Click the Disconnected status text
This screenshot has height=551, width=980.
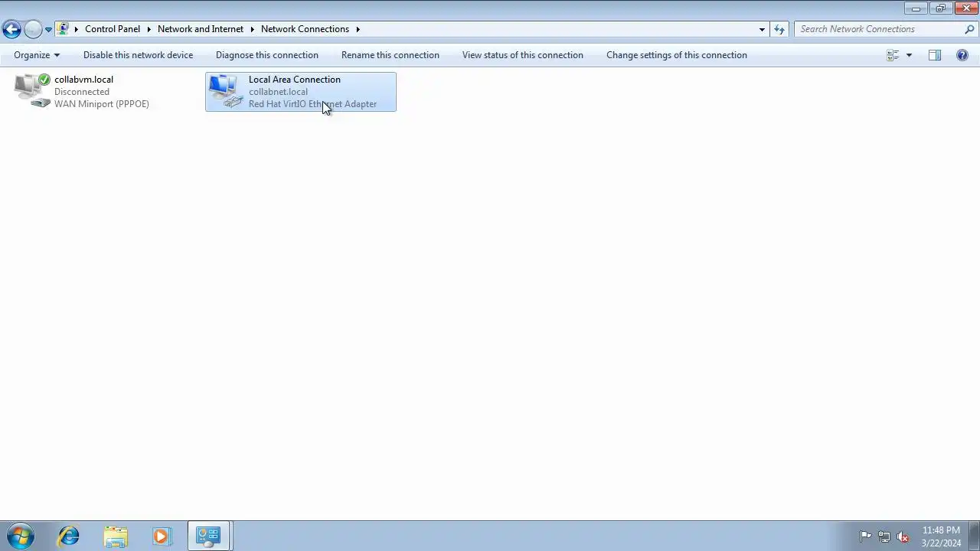pos(81,92)
